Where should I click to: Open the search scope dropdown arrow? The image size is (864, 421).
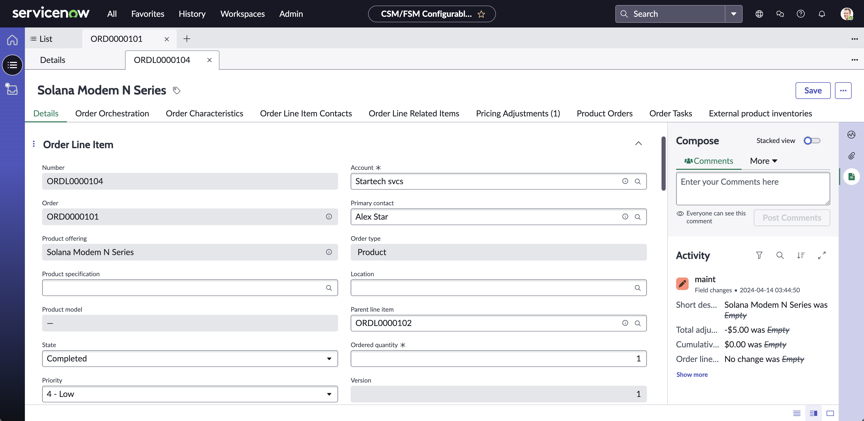[733, 14]
